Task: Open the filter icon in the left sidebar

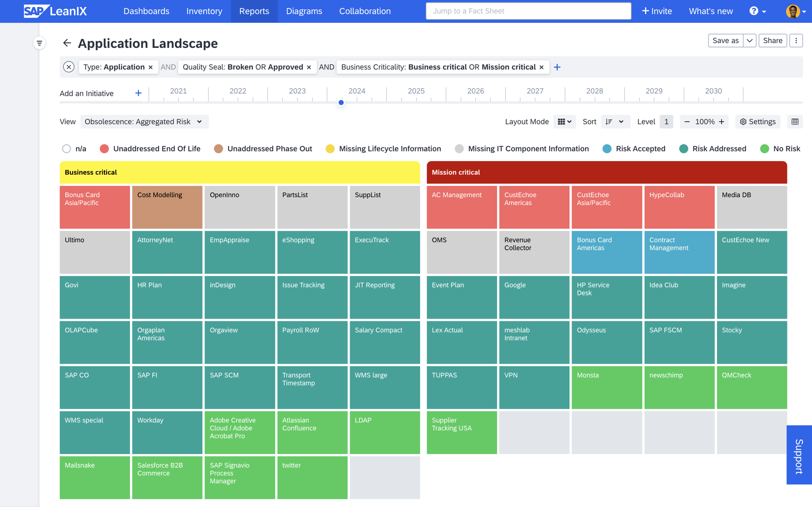Action: pos(39,43)
